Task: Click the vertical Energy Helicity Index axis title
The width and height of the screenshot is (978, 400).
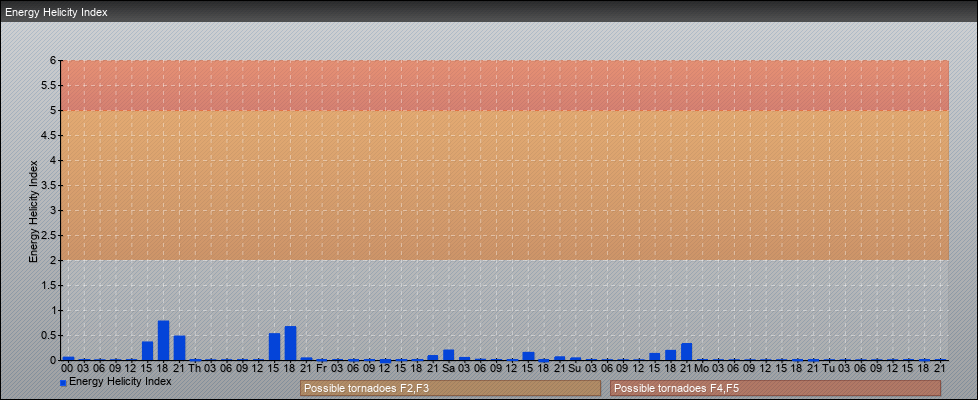Action: coord(34,211)
